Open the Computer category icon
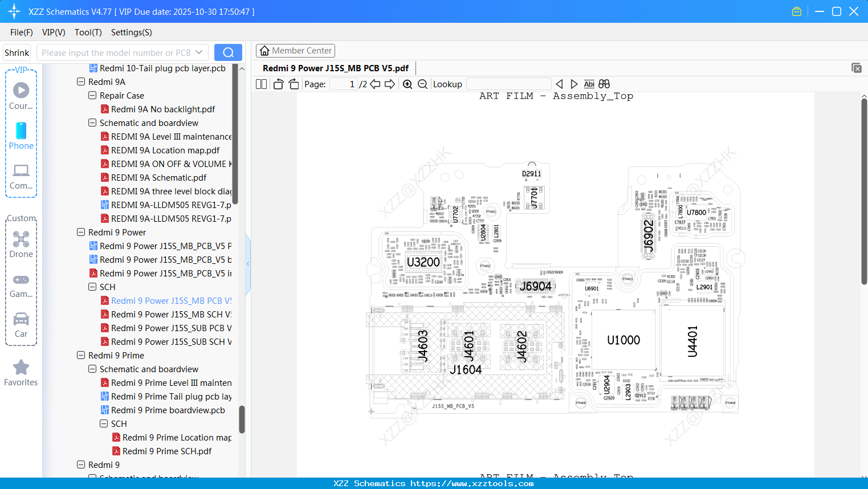 click(21, 170)
